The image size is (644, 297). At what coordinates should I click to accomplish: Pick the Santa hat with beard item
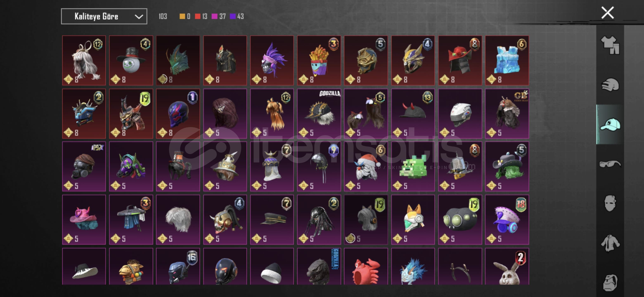[366, 166]
